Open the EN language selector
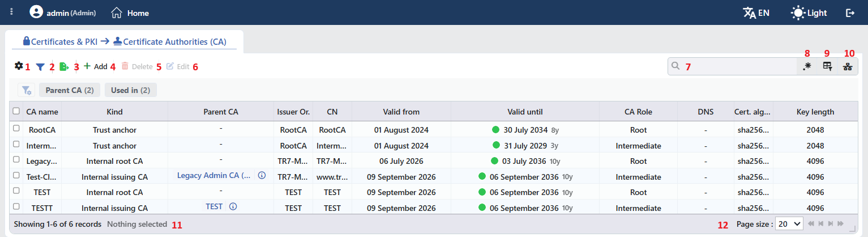Screen dimensions: 868x237 click(756, 12)
